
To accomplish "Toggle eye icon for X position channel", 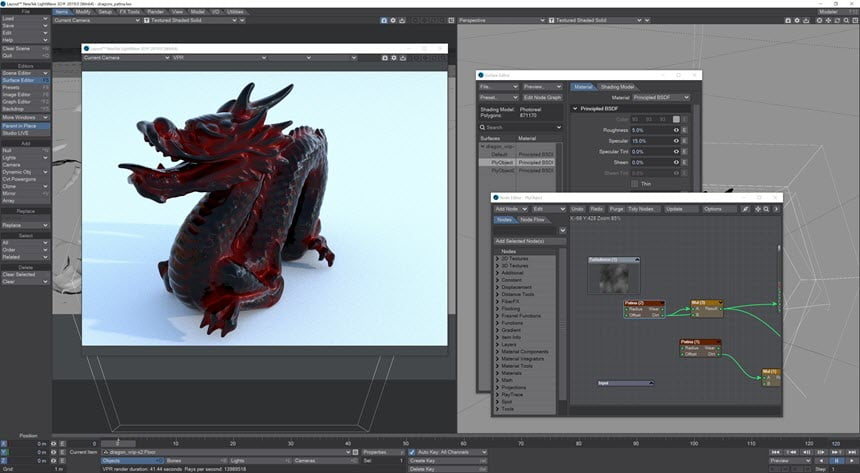I will 54,444.
